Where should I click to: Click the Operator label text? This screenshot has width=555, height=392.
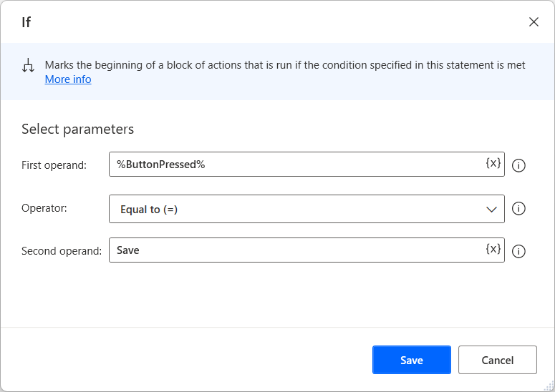[x=44, y=209]
